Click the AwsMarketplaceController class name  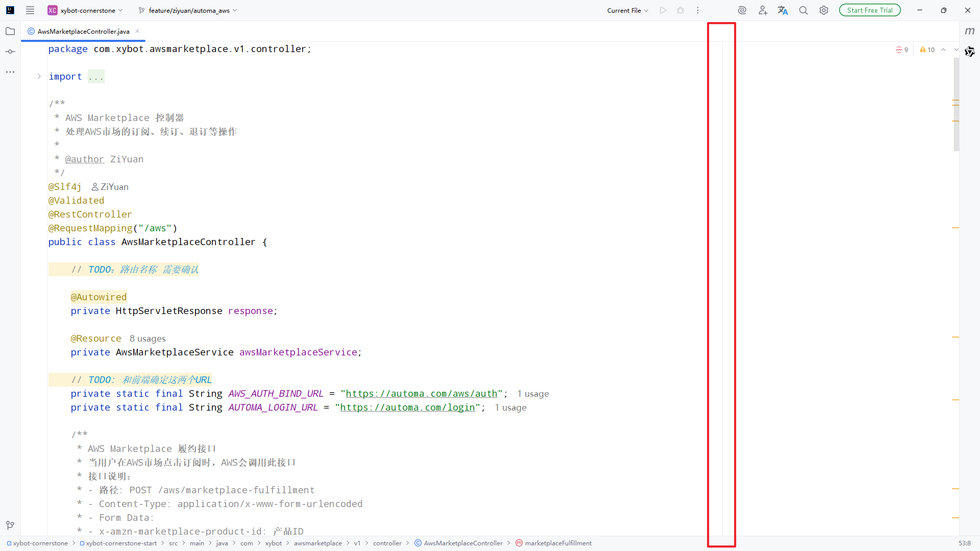pos(188,242)
